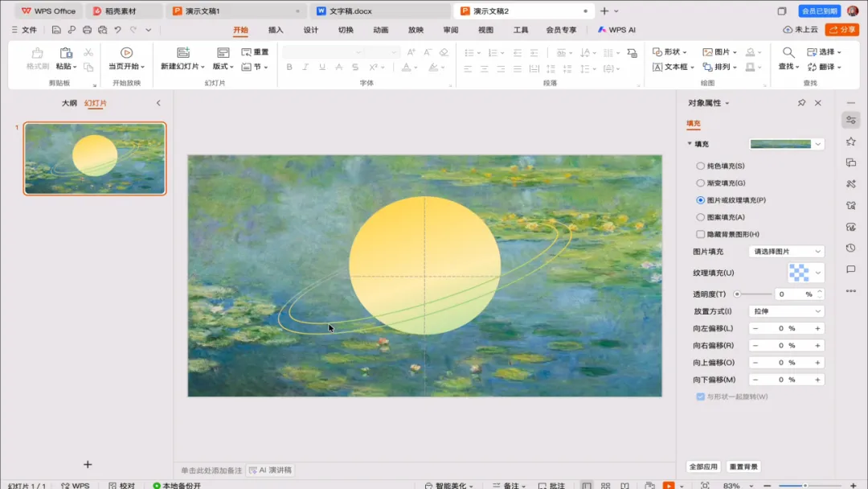This screenshot has height=489, width=868.
Task: Click the Clear formatting eraser icon
Action: pyautogui.click(x=444, y=52)
